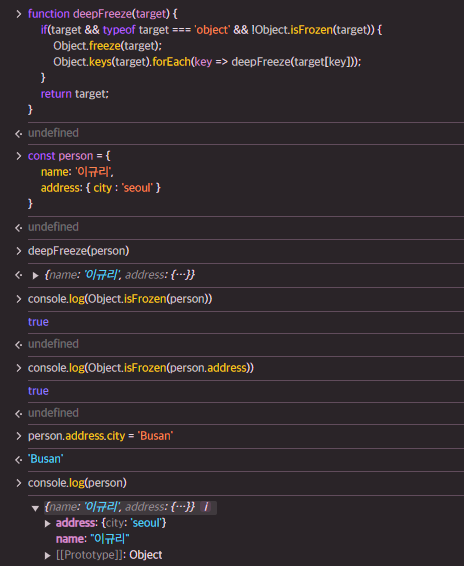The height and width of the screenshot is (566, 464).
Task: Click the line 'return target;'
Action: [x=75, y=94]
